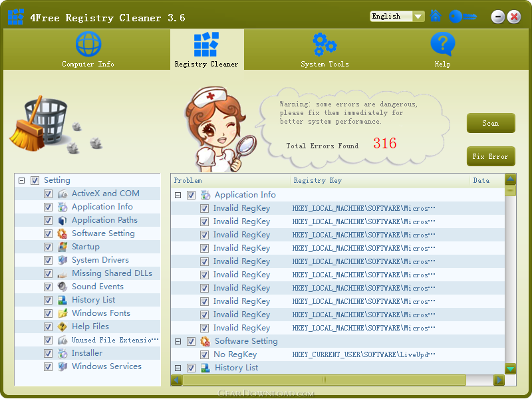Viewport: 532px width, 399px height.
Task: Click the Software Setting icon in Setting tree
Action: tap(63, 234)
